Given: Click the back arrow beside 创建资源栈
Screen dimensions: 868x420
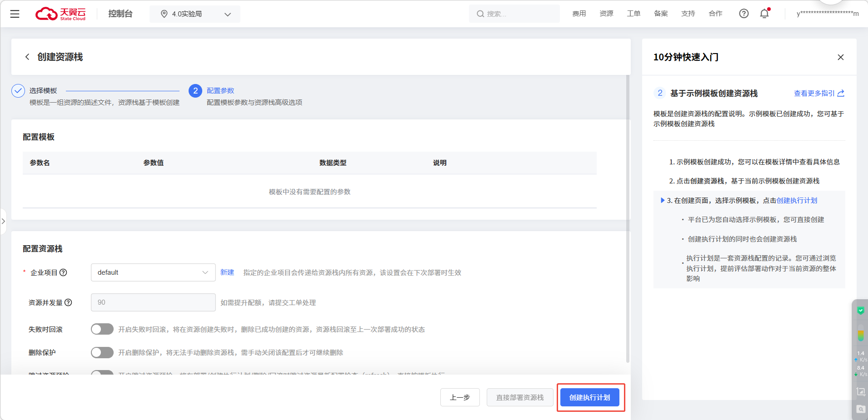Looking at the screenshot, I should [x=27, y=57].
